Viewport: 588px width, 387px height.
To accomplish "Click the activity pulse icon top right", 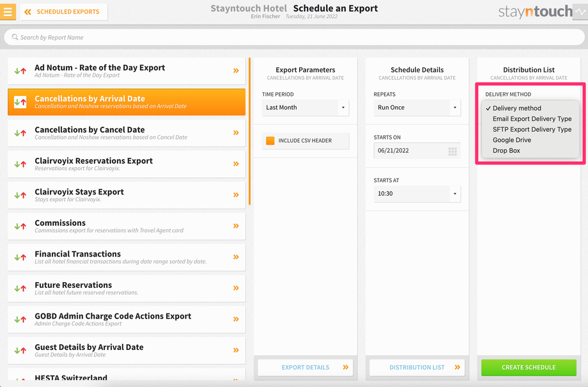I will [580, 12].
